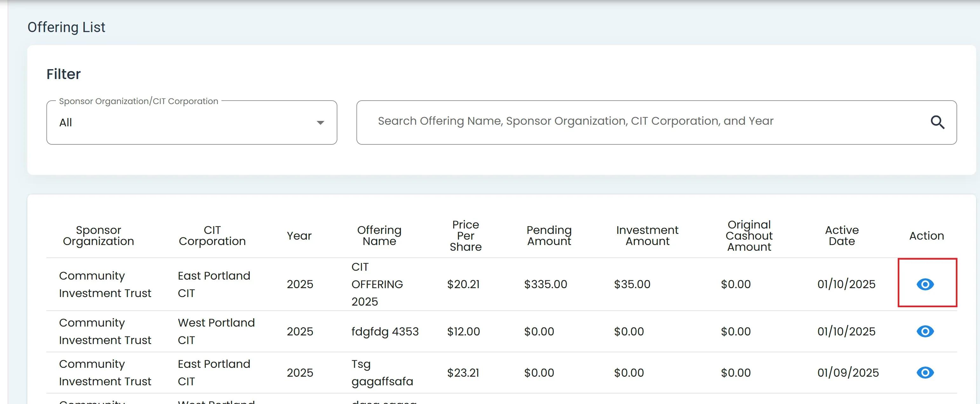Click the Price Per Share column header
980x404 pixels.
[465, 235]
